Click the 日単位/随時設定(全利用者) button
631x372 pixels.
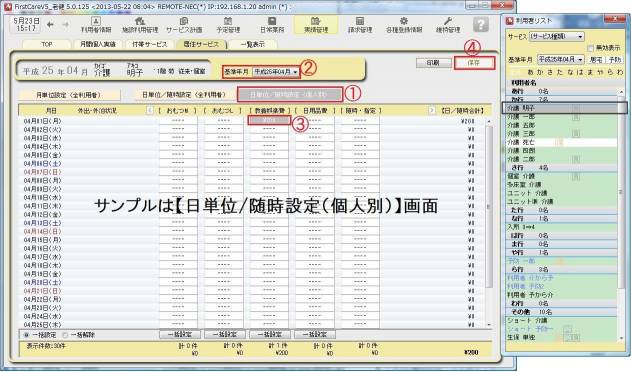pos(184,95)
